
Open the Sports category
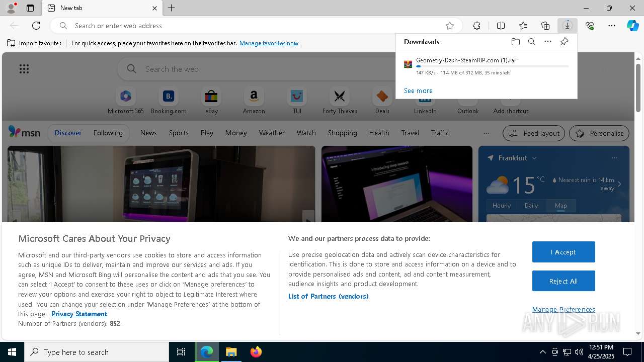pos(179,133)
